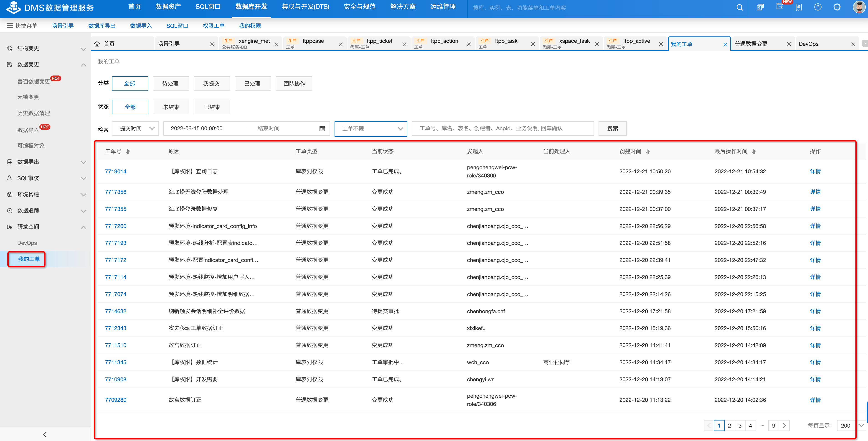Open 我的权限 shortcut link
Image resolution: width=868 pixels, height=441 pixels.
tap(250, 26)
